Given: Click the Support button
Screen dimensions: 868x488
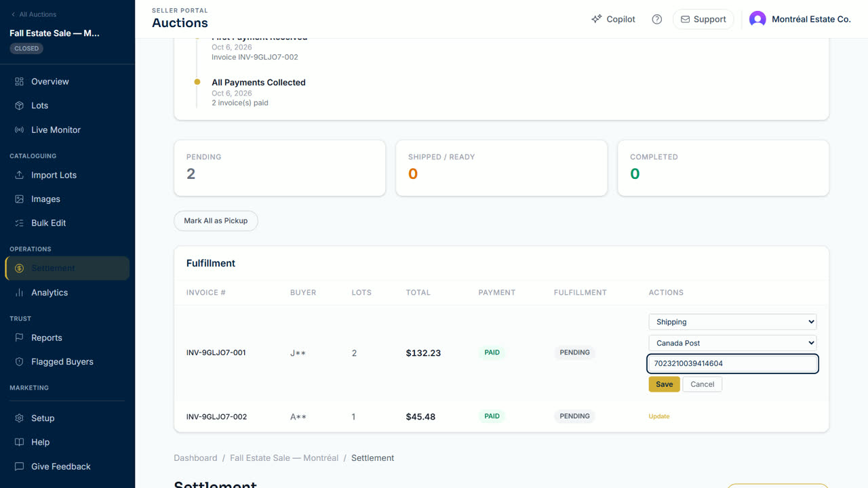Looking at the screenshot, I should tap(703, 19).
